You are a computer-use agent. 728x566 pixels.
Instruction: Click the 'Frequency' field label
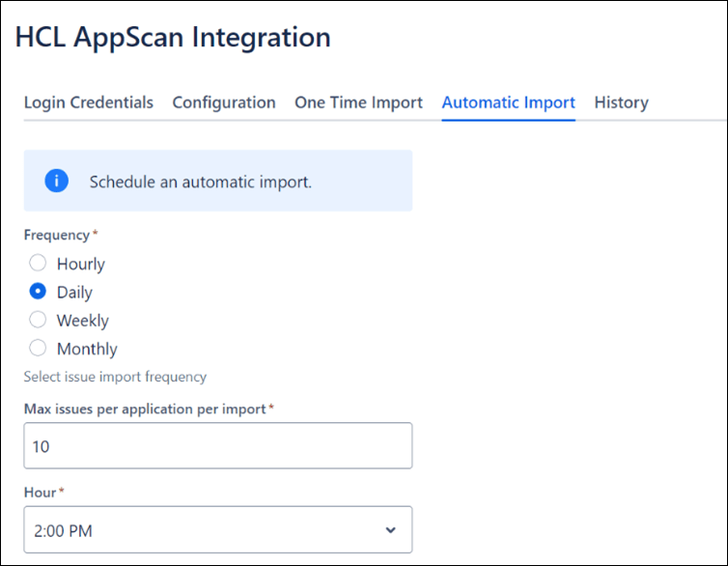(57, 235)
